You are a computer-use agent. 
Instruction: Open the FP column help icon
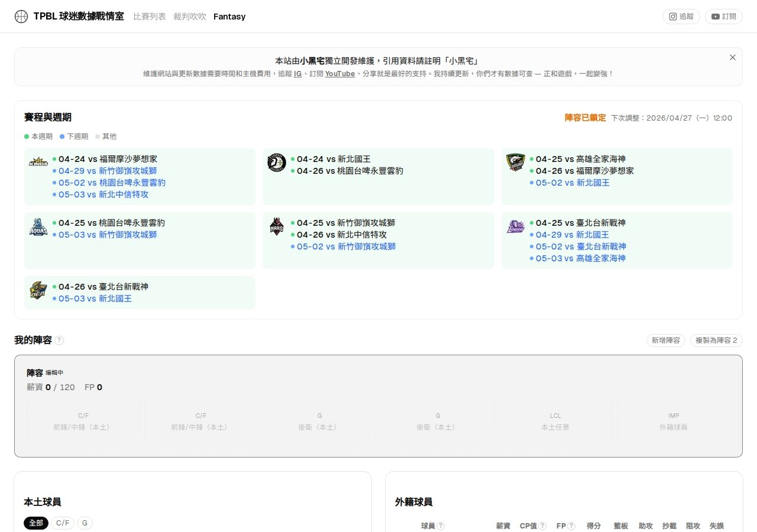click(x=571, y=525)
